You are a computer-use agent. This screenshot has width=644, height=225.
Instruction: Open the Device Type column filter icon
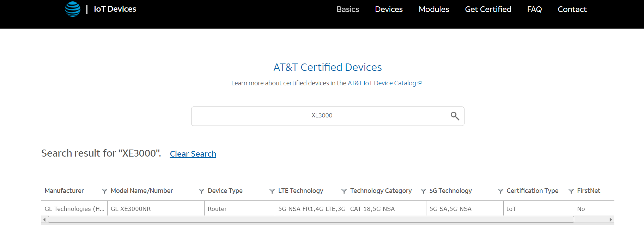272,191
